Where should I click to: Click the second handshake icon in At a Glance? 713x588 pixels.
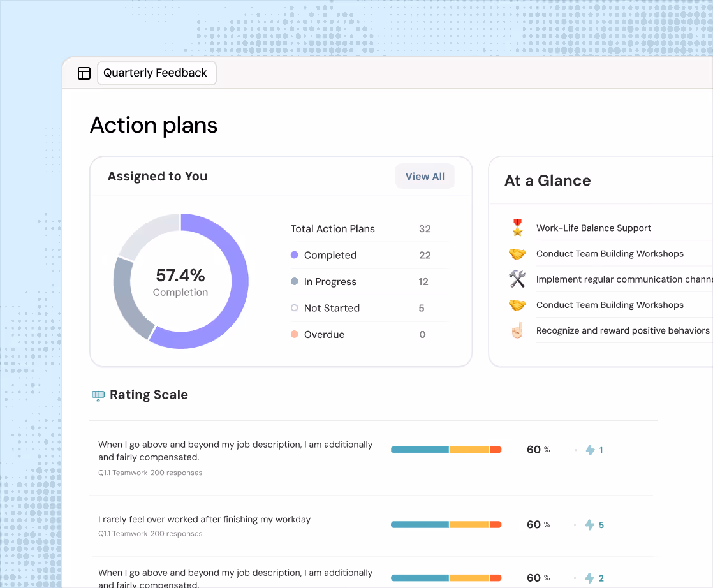(x=517, y=305)
